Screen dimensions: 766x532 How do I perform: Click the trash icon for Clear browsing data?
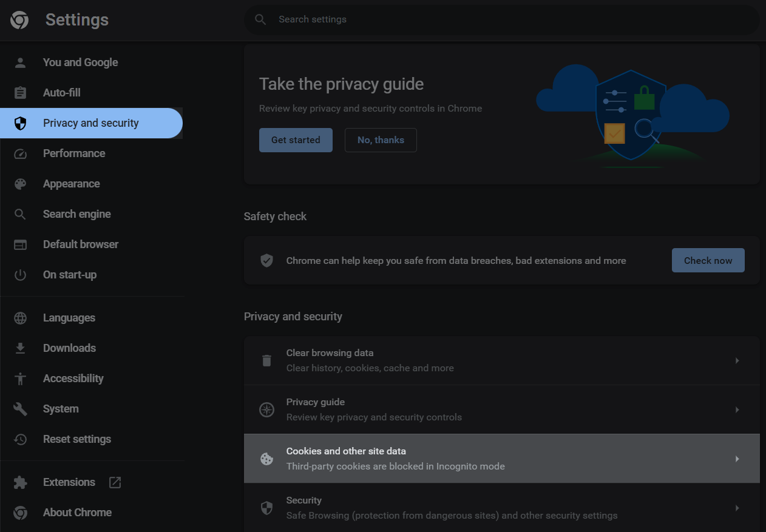point(266,360)
